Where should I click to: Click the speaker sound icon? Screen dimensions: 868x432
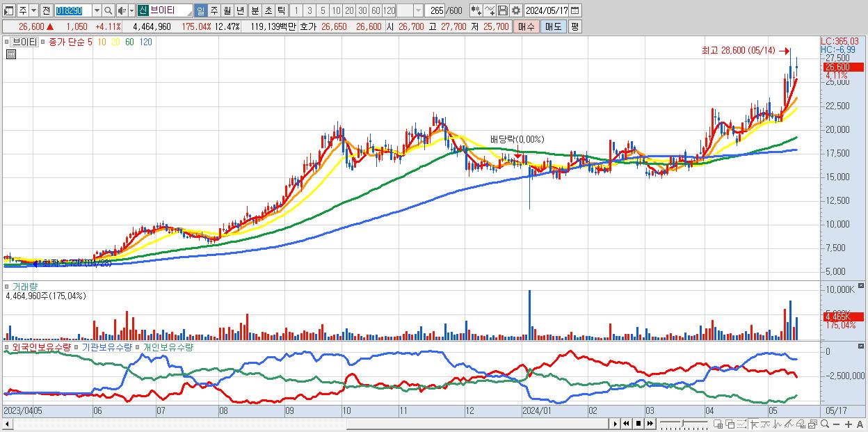pyautogui.click(x=122, y=10)
